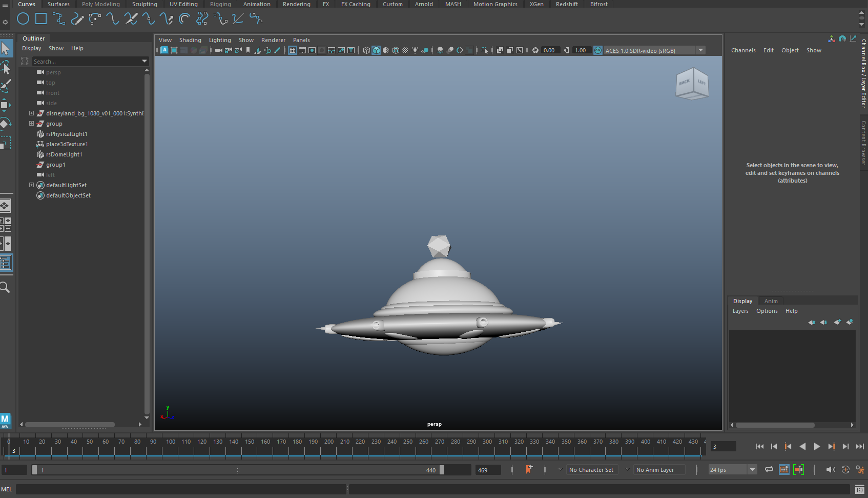This screenshot has height=498, width=868.
Task: Expand the defaultLightSet node
Action: [x=31, y=185]
